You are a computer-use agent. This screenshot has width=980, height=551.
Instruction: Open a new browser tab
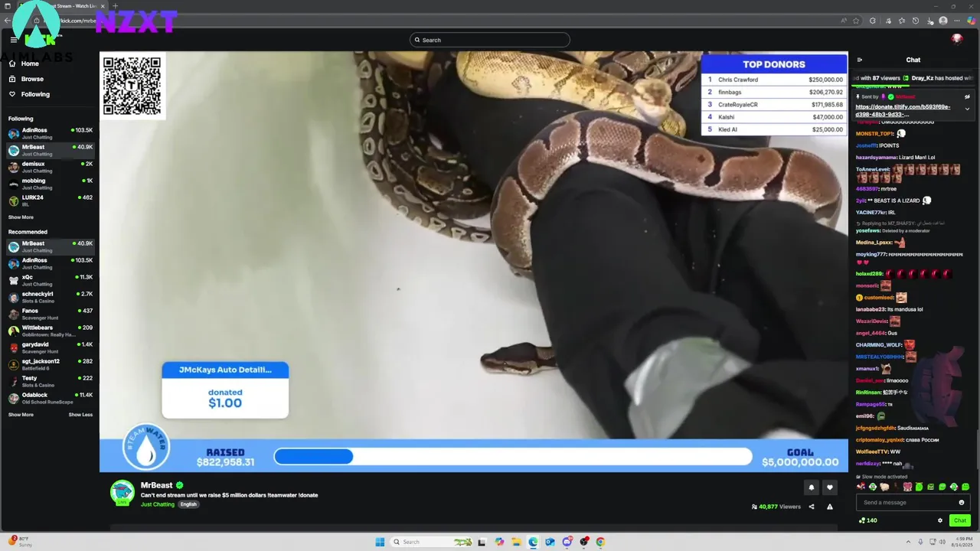pos(116,6)
